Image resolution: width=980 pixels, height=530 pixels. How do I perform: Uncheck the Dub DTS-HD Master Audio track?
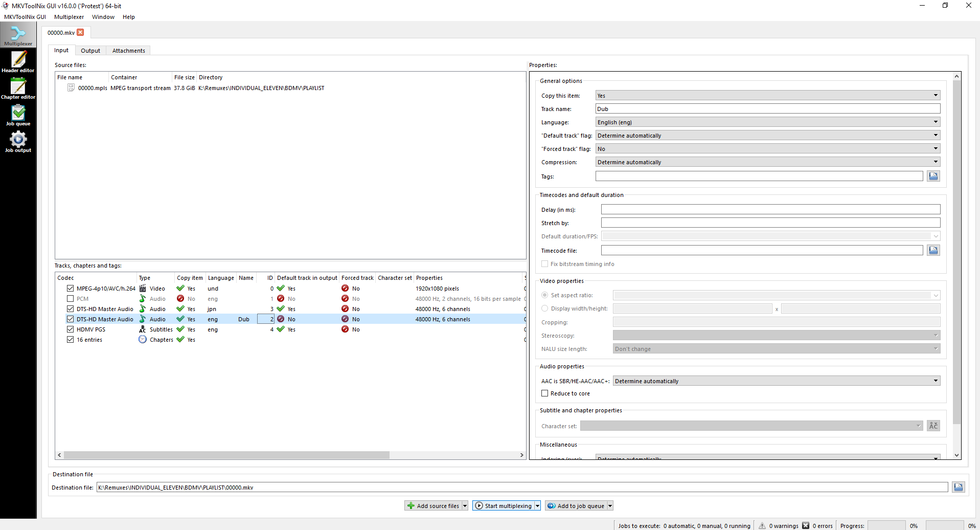[71, 319]
